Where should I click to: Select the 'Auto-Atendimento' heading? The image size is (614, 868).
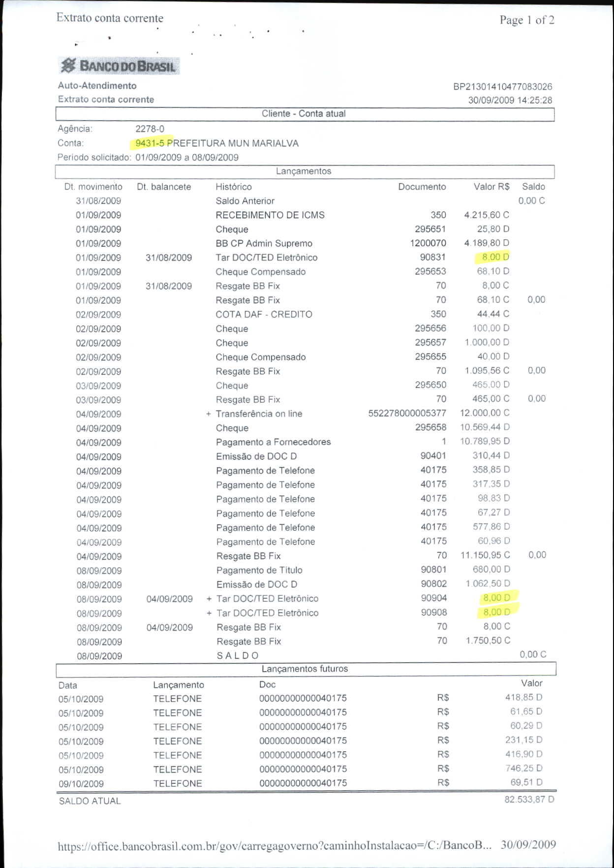pos(97,86)
